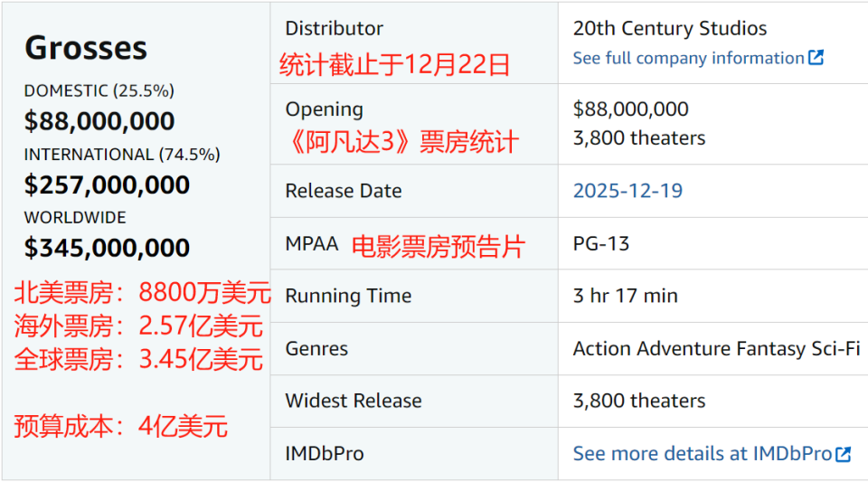Viewport: 868px width, 482px height.
Task: Click the Widest Release row label
Action: 353,401
